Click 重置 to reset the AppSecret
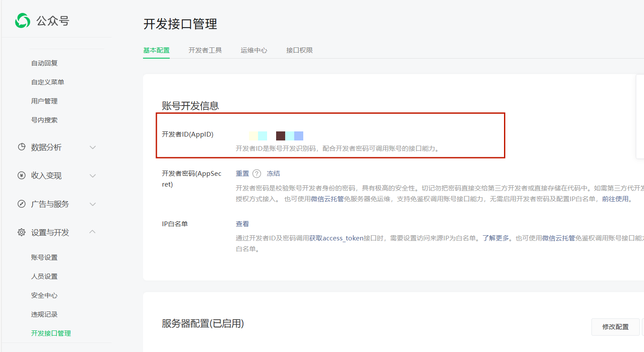Image resolution: width=644 pixels, height=352 pixels. pos(243,174)
